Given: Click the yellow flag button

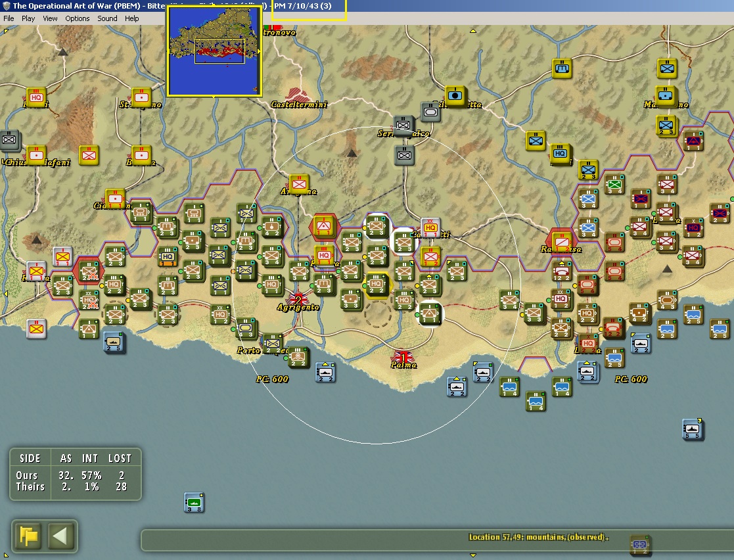Looking at the screenshot, I should [x=28, y=536].
